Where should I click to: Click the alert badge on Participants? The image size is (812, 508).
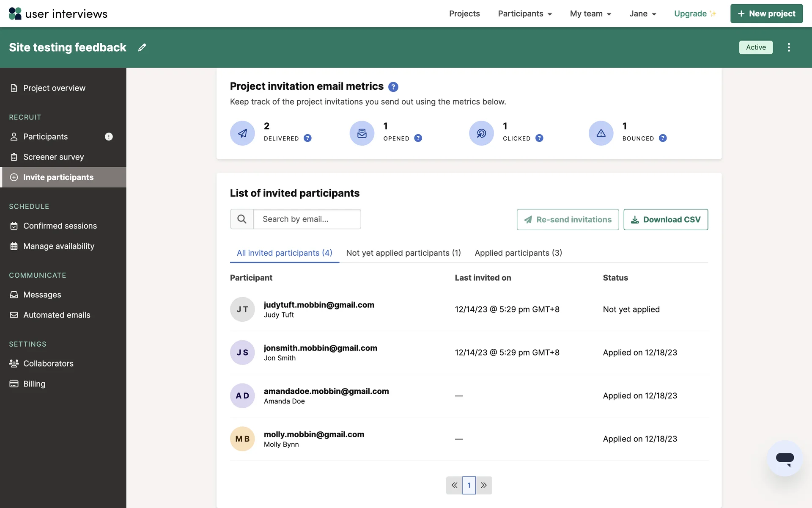[x=109, y=136]
